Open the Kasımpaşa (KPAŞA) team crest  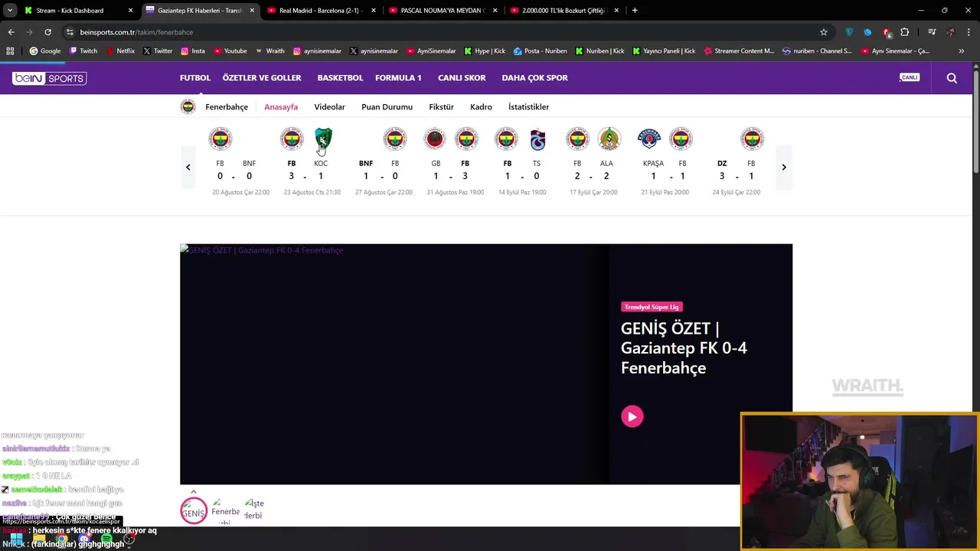(649, 139)
